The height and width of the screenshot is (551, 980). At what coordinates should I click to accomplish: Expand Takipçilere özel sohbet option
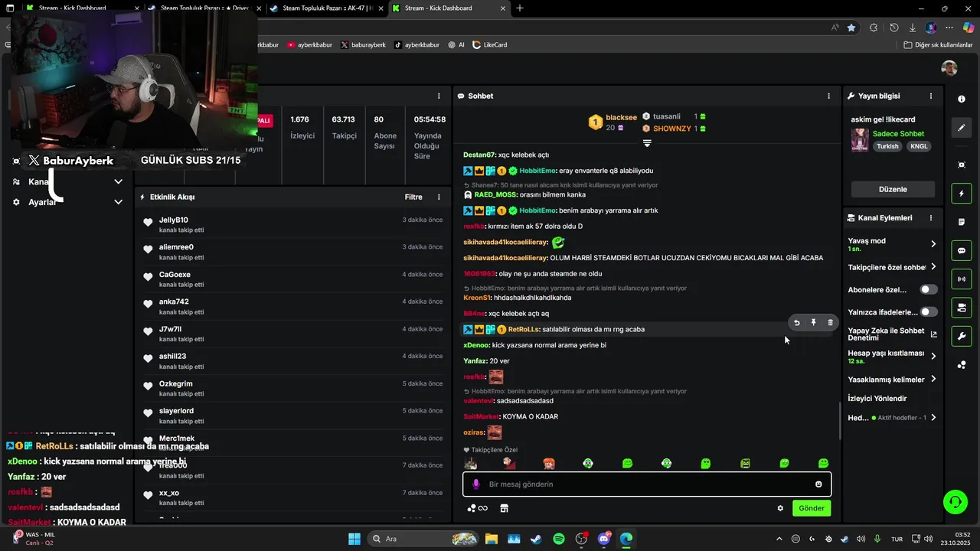click(933, 267)
